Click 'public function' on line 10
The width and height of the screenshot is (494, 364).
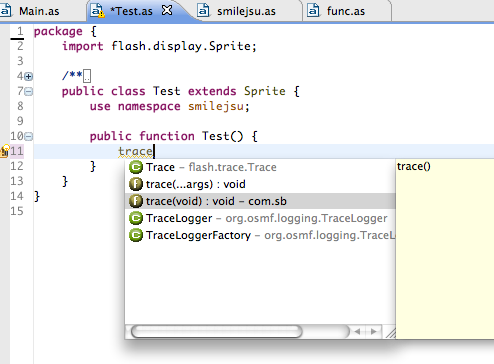click(142, 136)
